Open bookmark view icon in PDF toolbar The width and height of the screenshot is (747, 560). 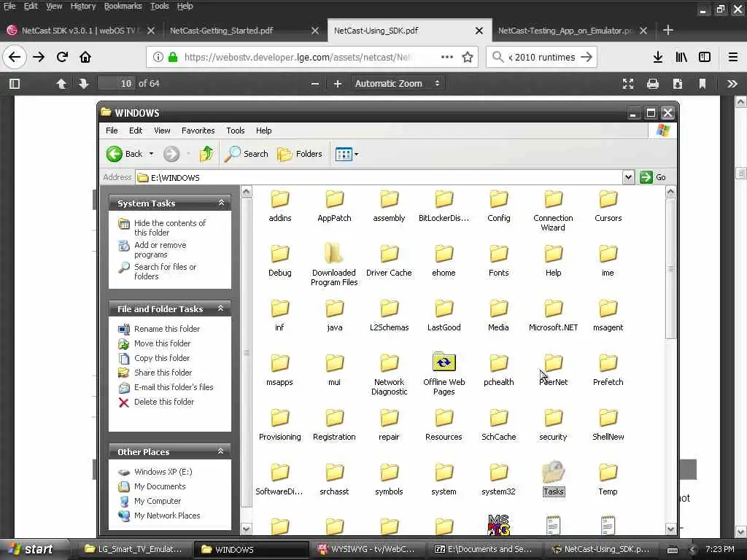[x=703, y=84]
